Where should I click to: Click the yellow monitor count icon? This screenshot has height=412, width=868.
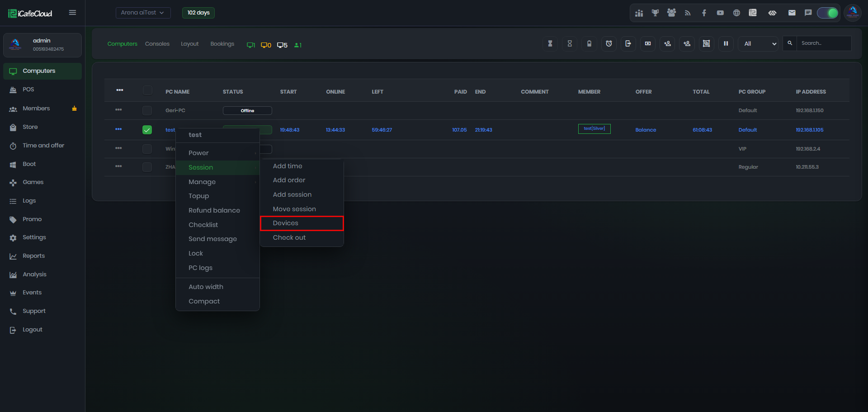tap(266, 45)
